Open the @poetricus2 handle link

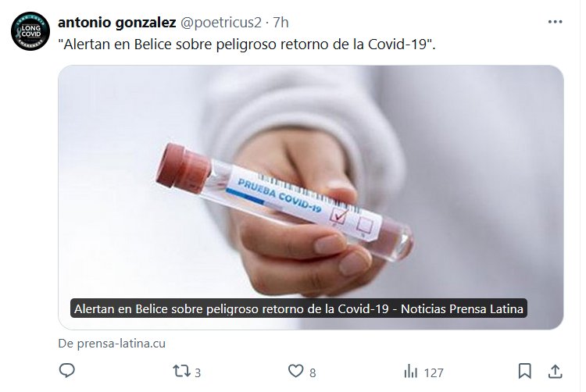tap(221, 23)
